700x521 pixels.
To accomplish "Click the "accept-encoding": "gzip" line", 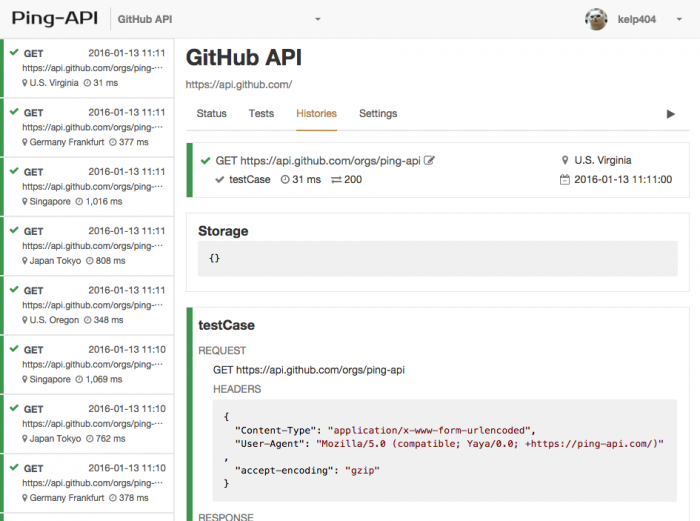I will (307, 470).
